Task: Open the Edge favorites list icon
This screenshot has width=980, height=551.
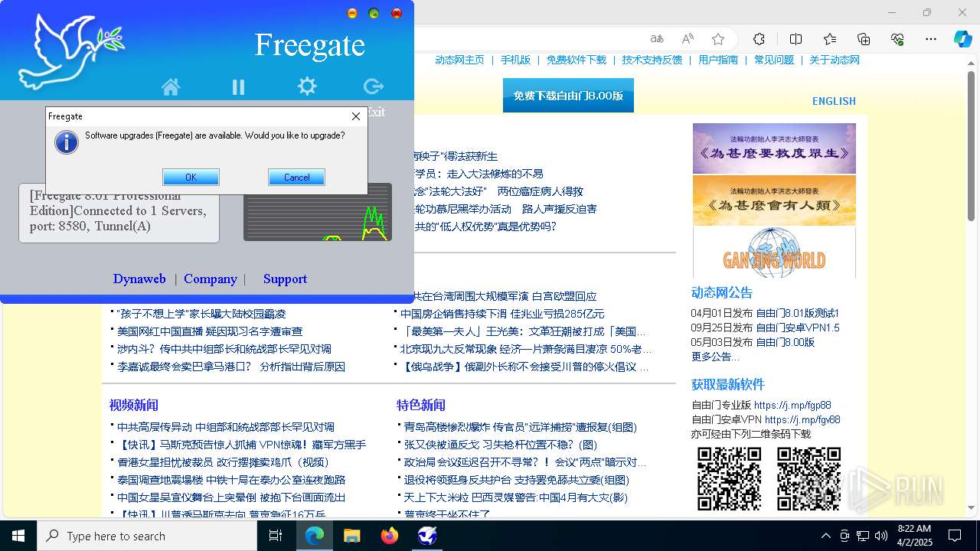Action: pyautogui.click(x=830, y=39)
